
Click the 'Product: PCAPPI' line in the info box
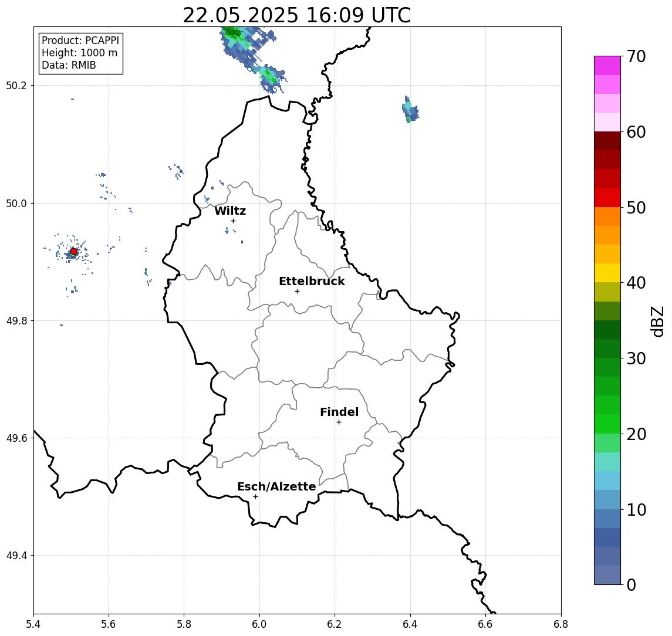pos(80,40)
